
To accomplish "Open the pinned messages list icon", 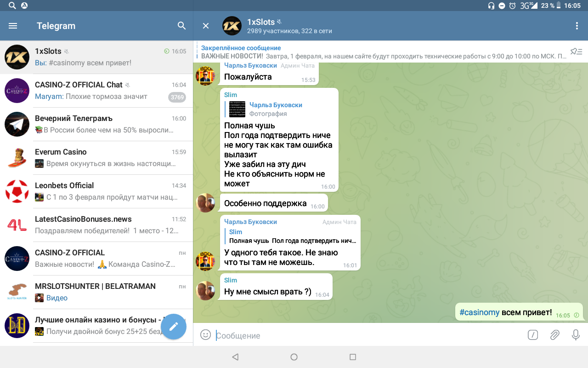I will tap(576, 52).
